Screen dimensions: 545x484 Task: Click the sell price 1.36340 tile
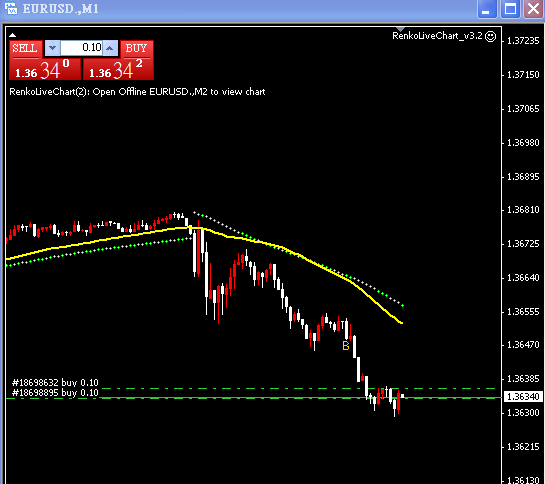[45, 69]
